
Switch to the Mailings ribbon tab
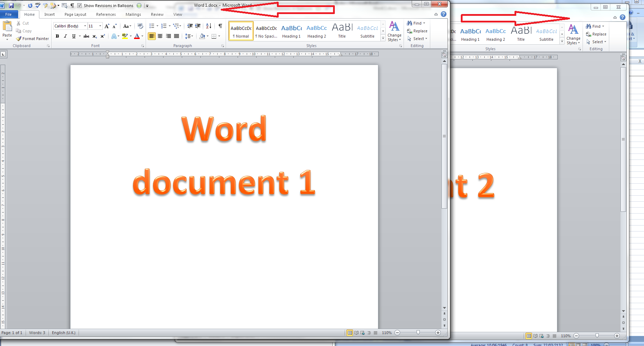click(x=133, y=14)
